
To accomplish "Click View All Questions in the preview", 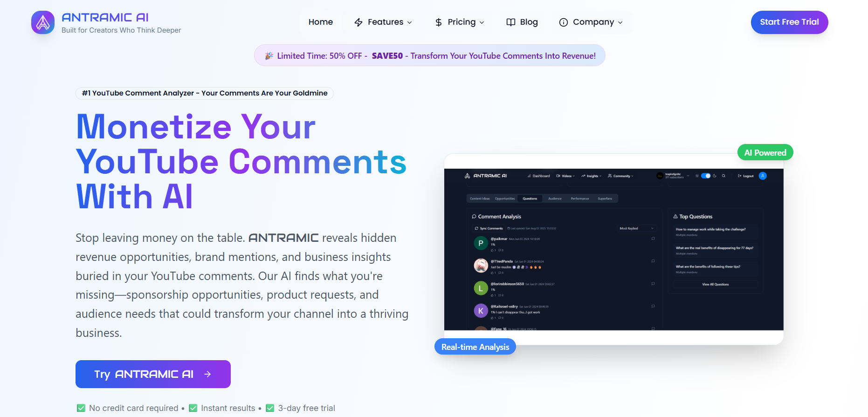I will [x=716, y=284].
